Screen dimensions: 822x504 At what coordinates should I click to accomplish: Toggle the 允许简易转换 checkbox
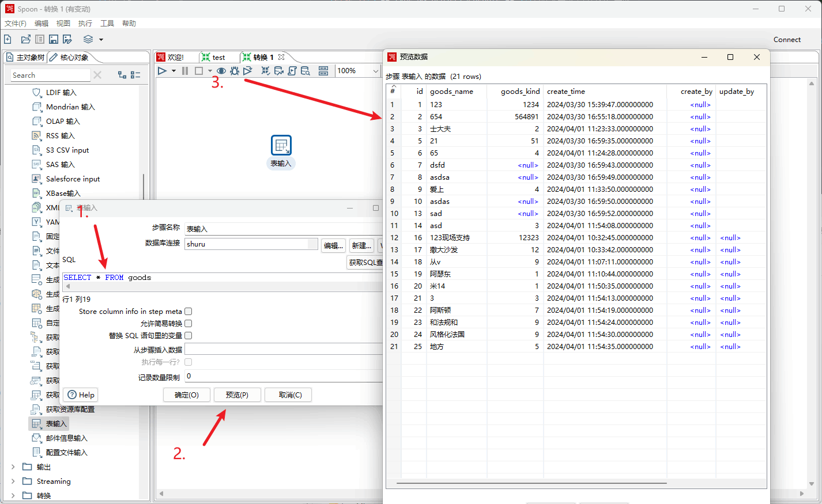point(188,324)
